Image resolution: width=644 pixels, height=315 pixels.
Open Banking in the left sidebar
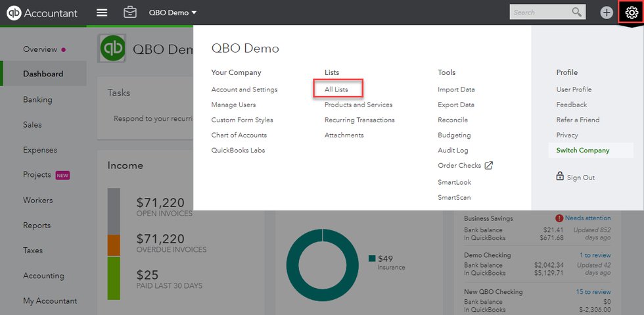[x=37, y=99]
